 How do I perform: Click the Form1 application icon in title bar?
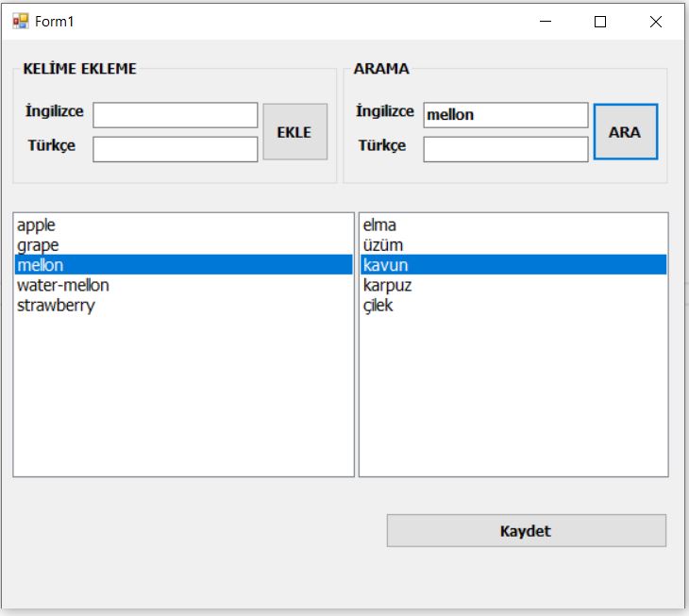tap(20, 21)
